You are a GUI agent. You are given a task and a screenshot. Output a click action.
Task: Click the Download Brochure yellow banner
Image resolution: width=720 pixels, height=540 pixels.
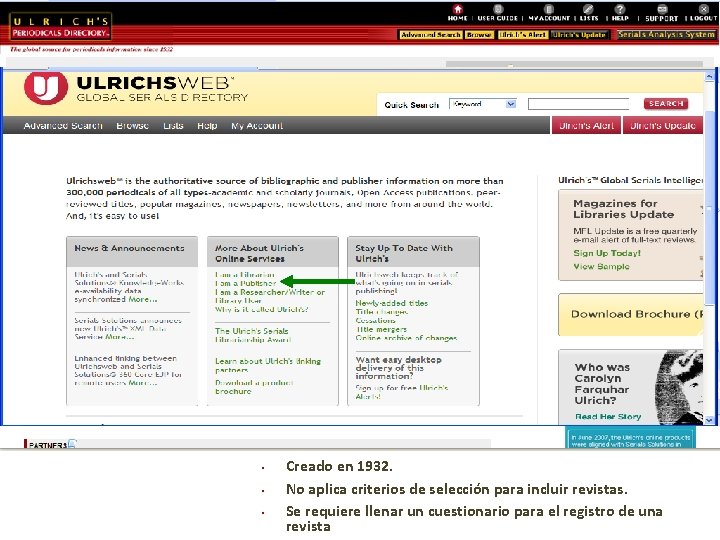pyautogui.click(x=630, y=315)
